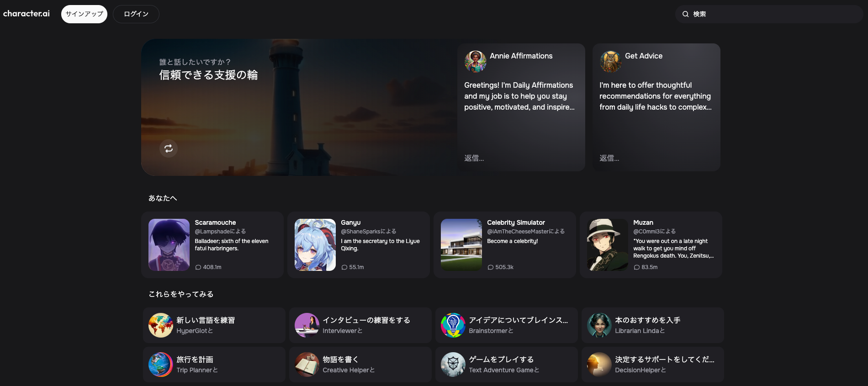
Task: Select インタビューの練習をする suggestion
Action: (x=360, y=325)
